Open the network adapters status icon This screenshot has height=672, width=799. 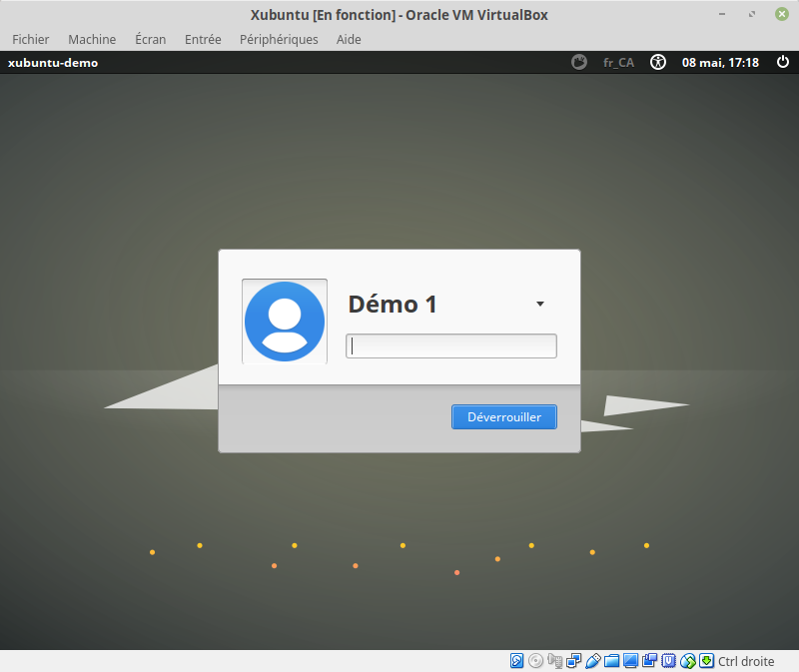[574, 660]
